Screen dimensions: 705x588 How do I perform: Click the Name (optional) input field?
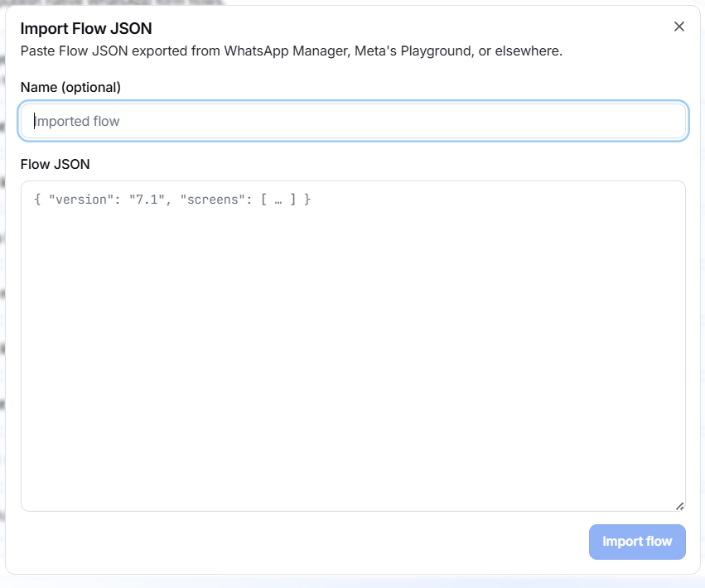pyautogui.click(x=354, y=121)
